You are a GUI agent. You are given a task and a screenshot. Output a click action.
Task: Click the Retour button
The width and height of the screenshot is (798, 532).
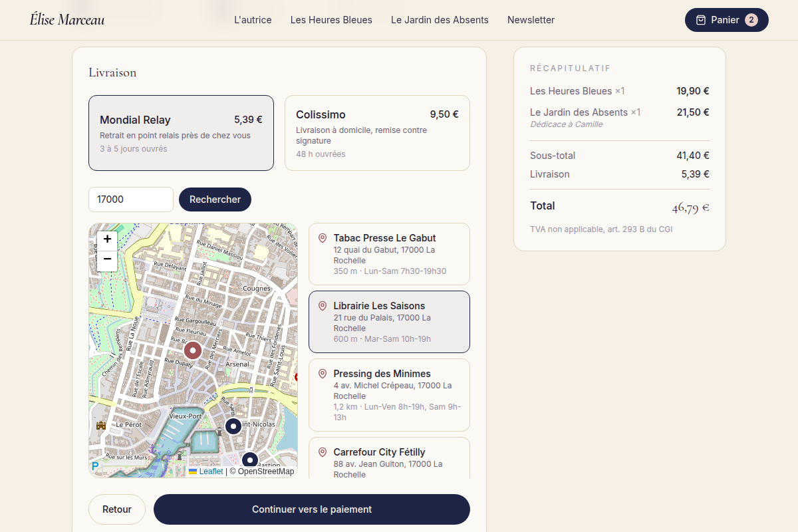pyautogui.click(x=117, y=509)
